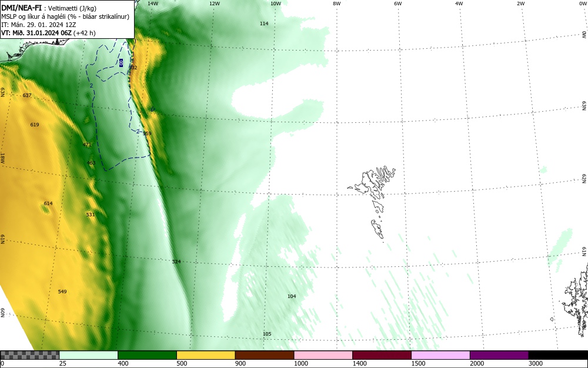
Task: Click the light green 25–400 legend swatch
Action: coord(89,355)
